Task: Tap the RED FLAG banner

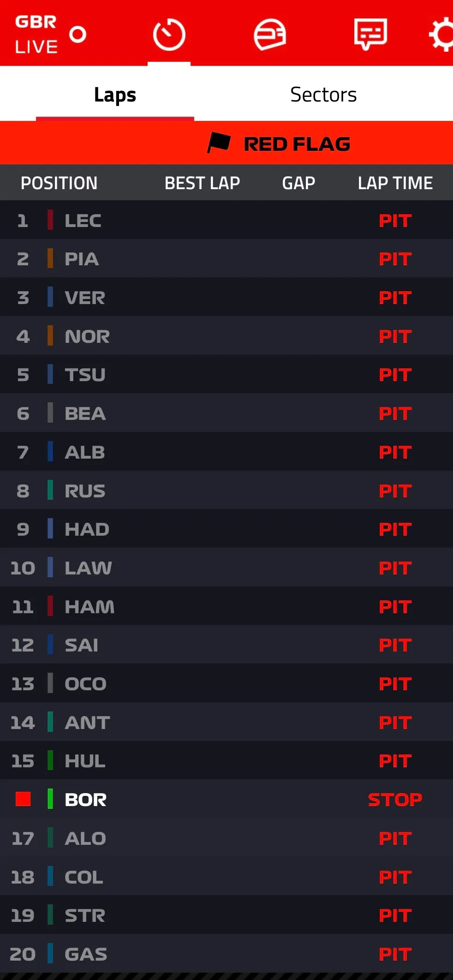Action: click(226, 143)
